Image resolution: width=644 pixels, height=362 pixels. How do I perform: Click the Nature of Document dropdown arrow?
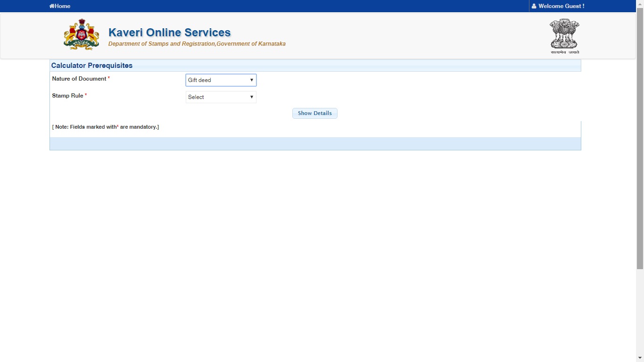[x=251, y=80]
